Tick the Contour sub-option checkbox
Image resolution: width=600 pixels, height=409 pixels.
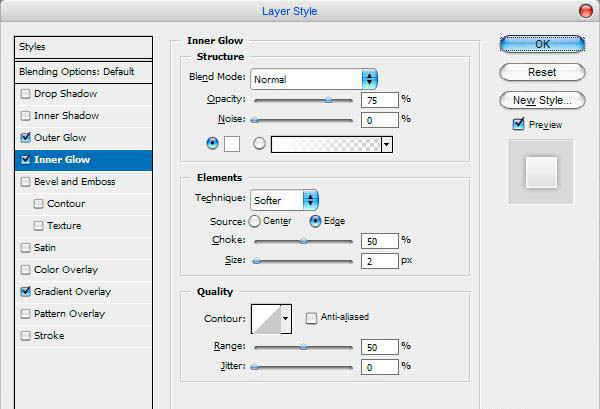coord(38,204)
